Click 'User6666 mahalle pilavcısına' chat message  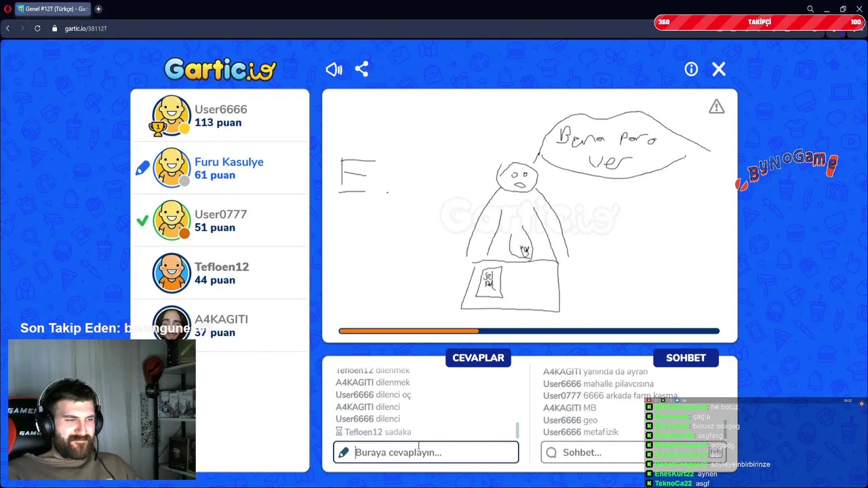click(x=598, y=384)
